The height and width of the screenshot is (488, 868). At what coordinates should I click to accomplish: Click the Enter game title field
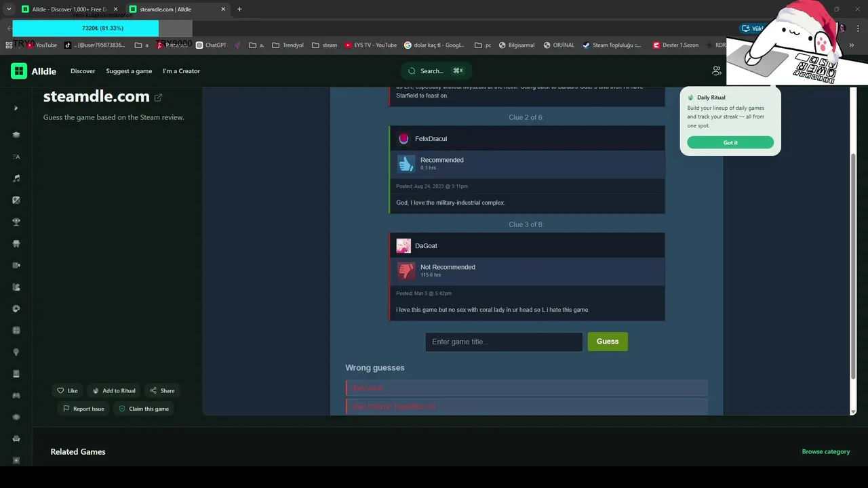504,342
